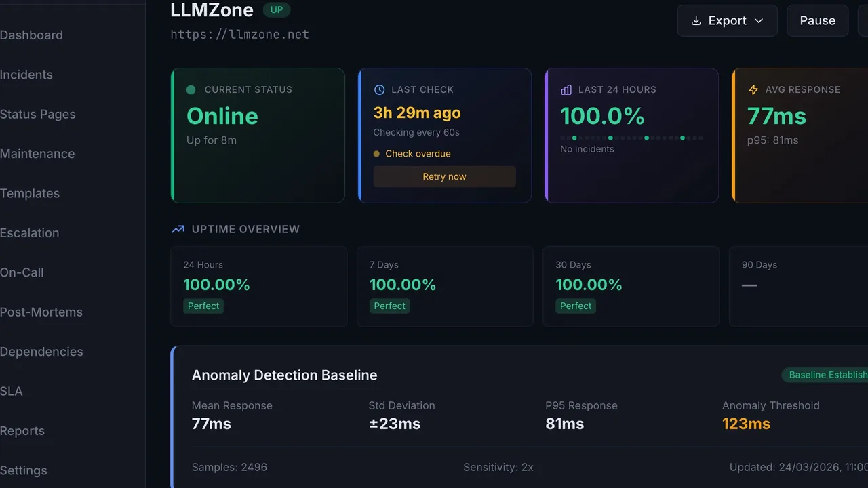Open Reports in sidebar
Screen dimensions: 868x488
(x=22, y=431)
